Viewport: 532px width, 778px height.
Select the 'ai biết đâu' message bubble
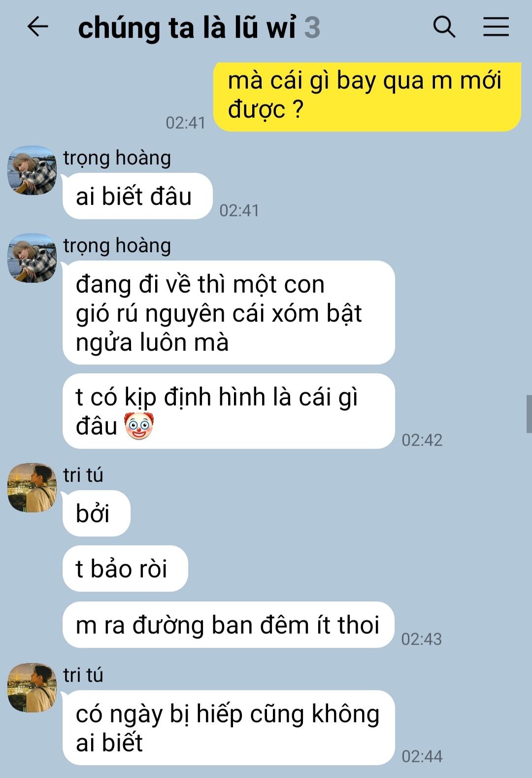(x=137, y=196)
